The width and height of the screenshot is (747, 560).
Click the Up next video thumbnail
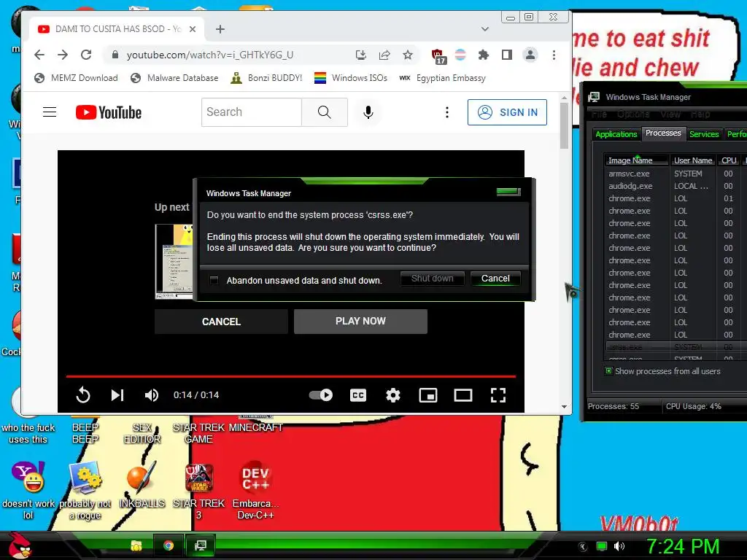coord(174,262)
